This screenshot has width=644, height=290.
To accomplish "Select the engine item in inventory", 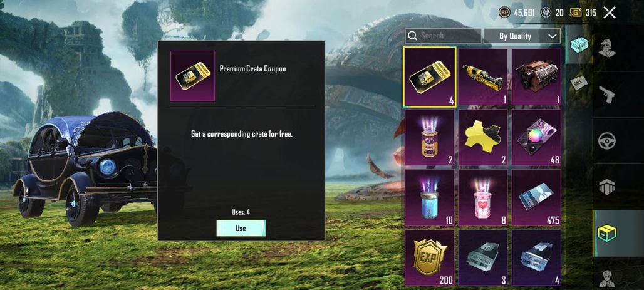I will coord(536,77).
